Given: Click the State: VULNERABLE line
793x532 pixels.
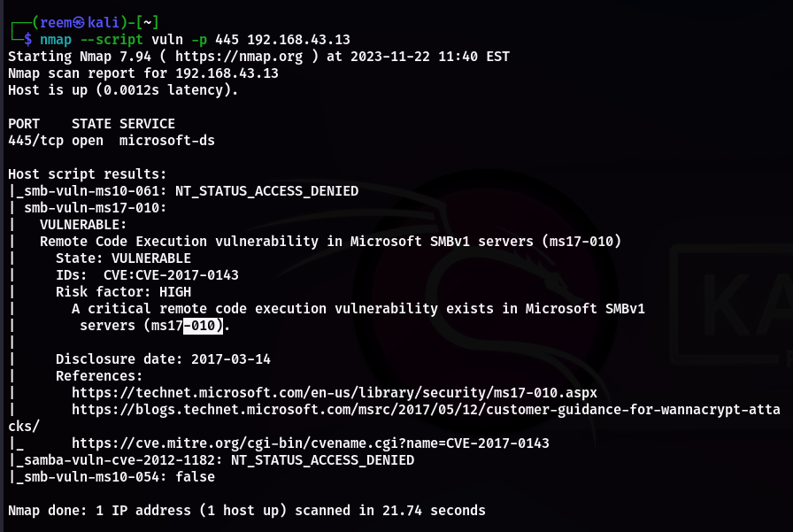Looking at the screenshot, I should click(123, 258).
